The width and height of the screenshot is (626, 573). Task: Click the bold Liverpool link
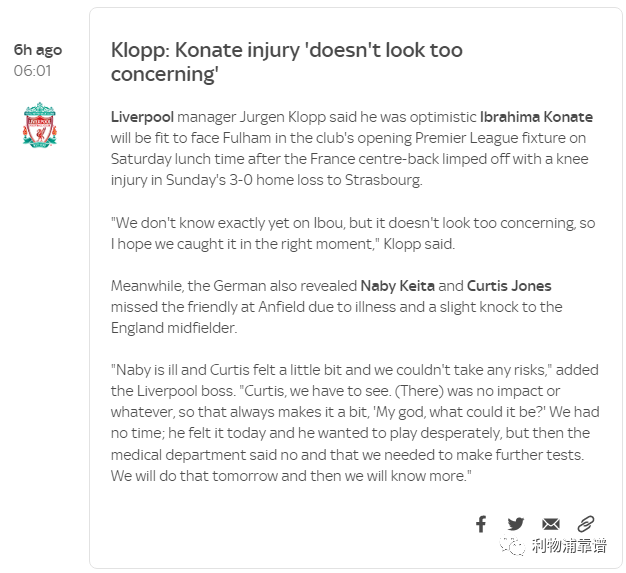142,117
